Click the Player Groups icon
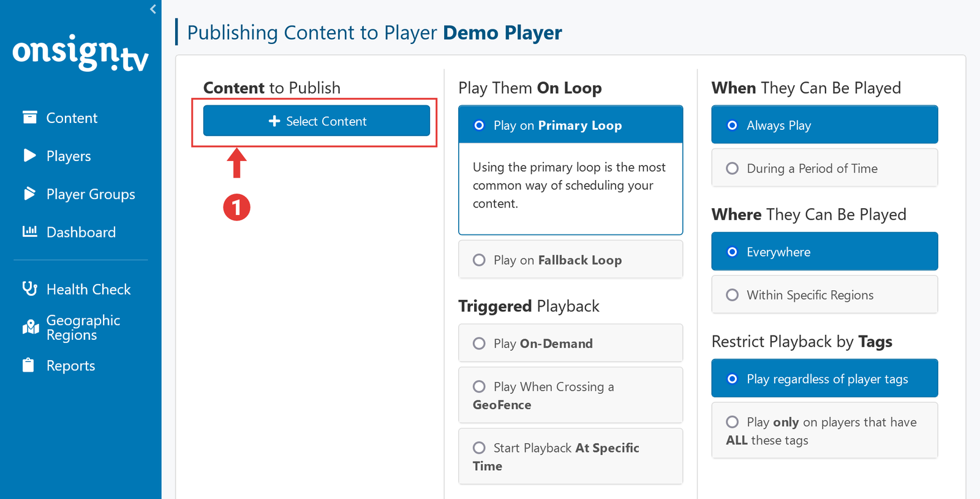Viewport: 980px width, 499px height. (29, 194)
